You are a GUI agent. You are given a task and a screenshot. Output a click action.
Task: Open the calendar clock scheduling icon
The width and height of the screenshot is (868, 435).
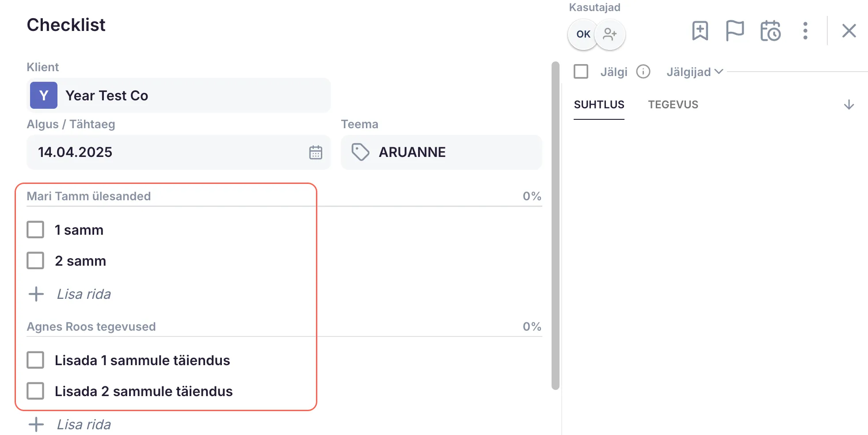(x=770, y=31)
